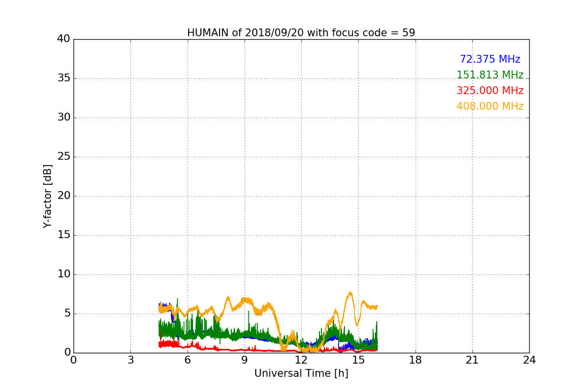Click x-axis tick label 18

point(416,360)
